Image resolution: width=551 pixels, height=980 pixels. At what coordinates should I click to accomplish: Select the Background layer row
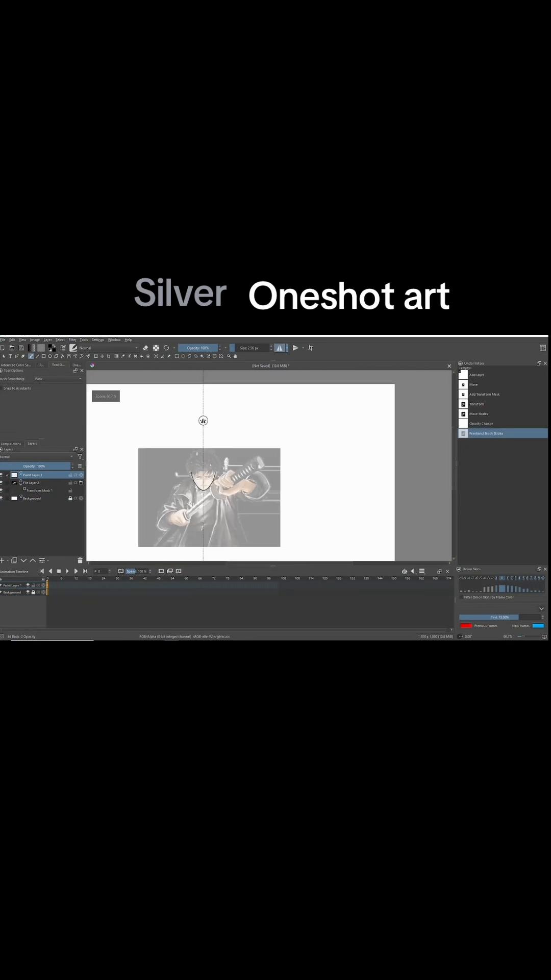coord(42,498)
